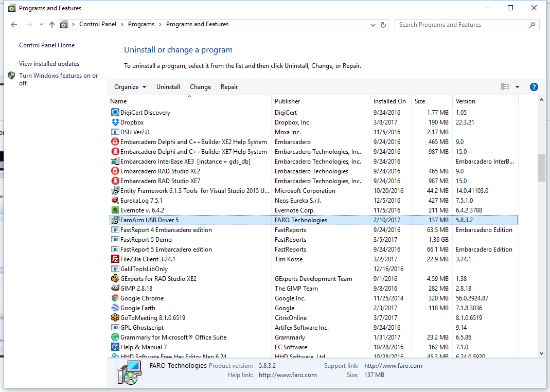Screen dimensions: 550x392
Task: Click Turn Windows features on or off
Action: click(58, 79)
